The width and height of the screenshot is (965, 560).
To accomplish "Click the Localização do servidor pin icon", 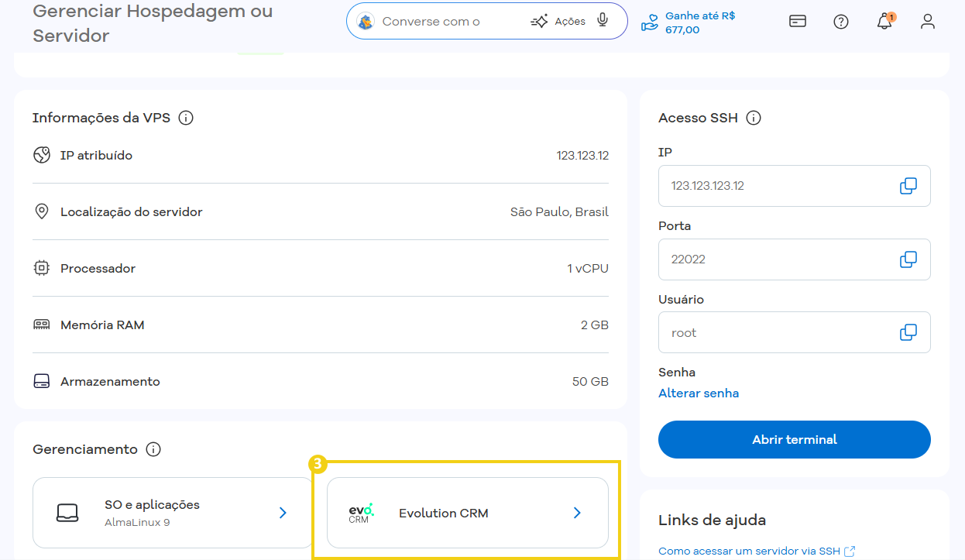I will (x=42, y=211).
